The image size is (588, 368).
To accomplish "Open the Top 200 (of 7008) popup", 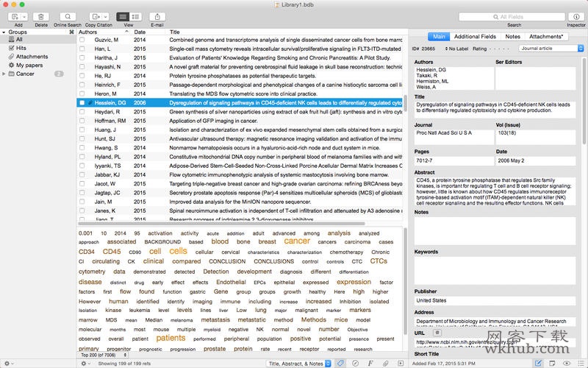I will 104,355.
